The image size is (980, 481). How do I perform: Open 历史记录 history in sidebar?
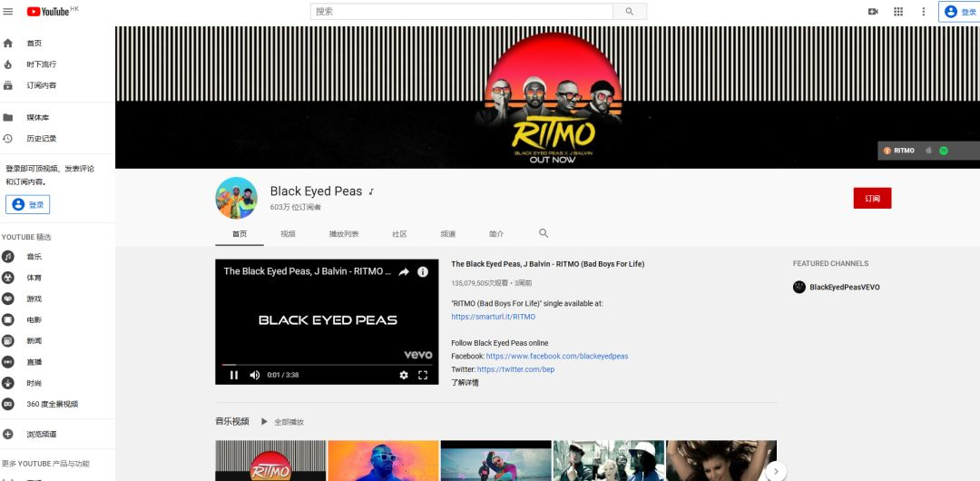(x=57, y=139)
